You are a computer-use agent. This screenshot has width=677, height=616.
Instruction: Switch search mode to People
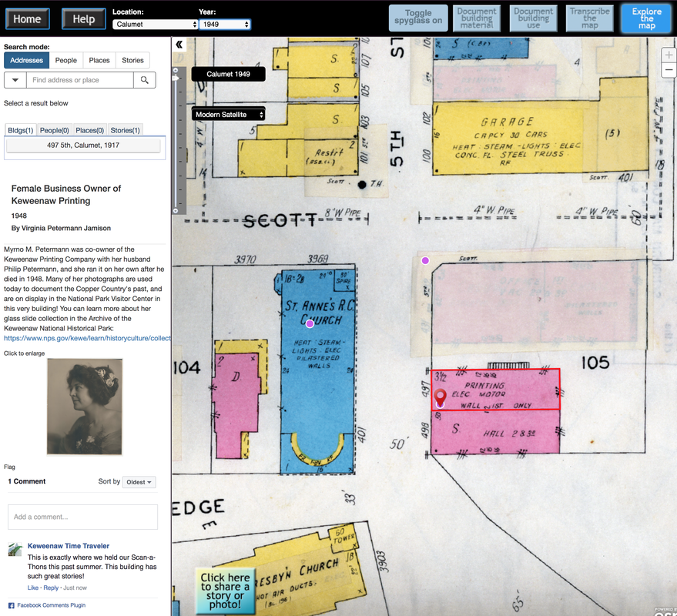click(x=66, y=60)
